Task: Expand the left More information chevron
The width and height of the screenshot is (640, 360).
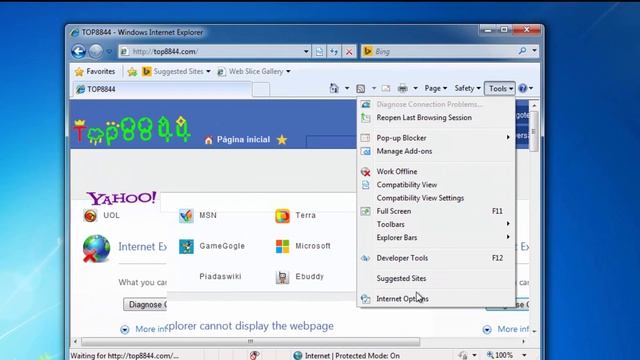Action: click(x=125, y=329)
